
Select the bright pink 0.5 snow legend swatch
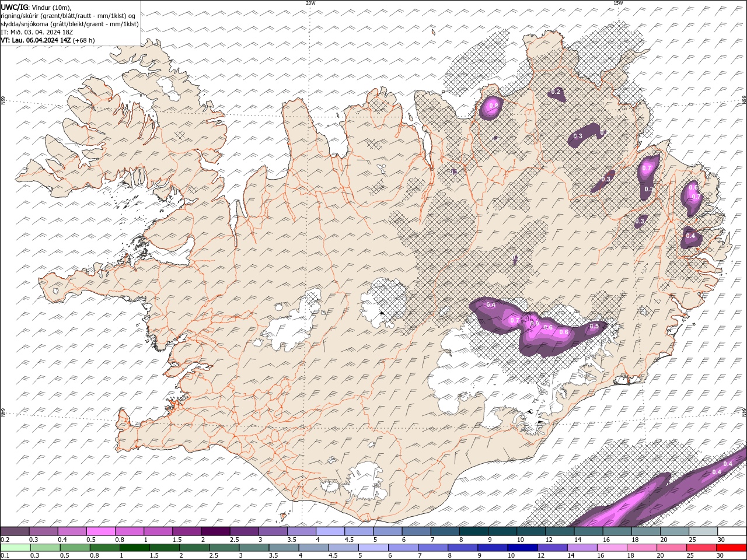tap(100, 531)
